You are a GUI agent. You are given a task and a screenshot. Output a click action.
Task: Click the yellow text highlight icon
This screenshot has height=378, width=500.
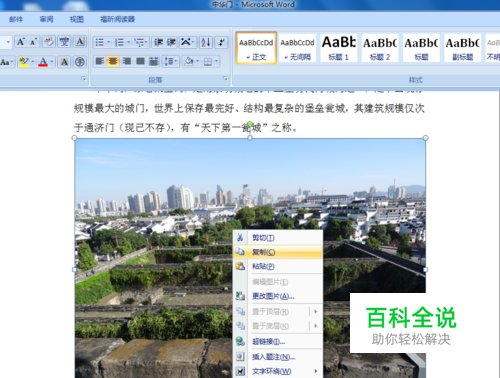24,62
